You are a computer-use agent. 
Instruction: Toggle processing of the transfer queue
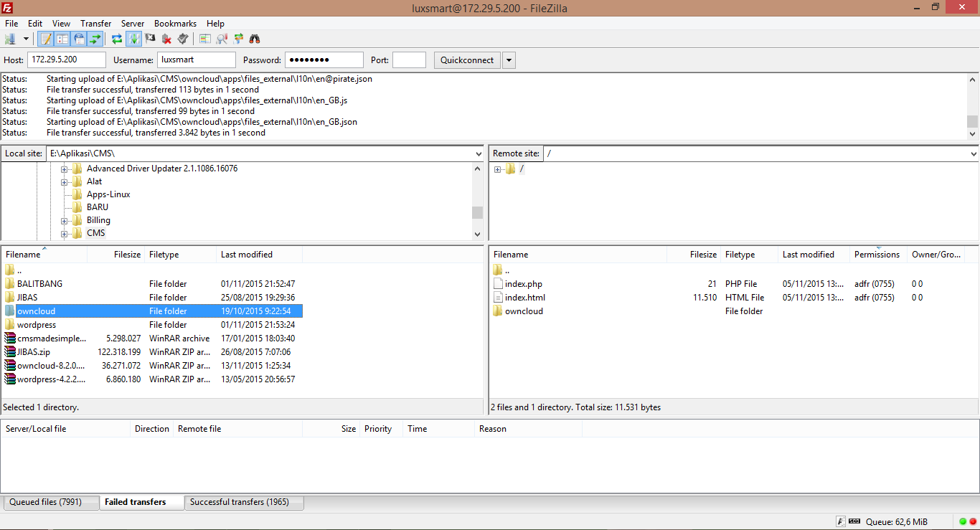pyautogui.click(x=133, y=39)
